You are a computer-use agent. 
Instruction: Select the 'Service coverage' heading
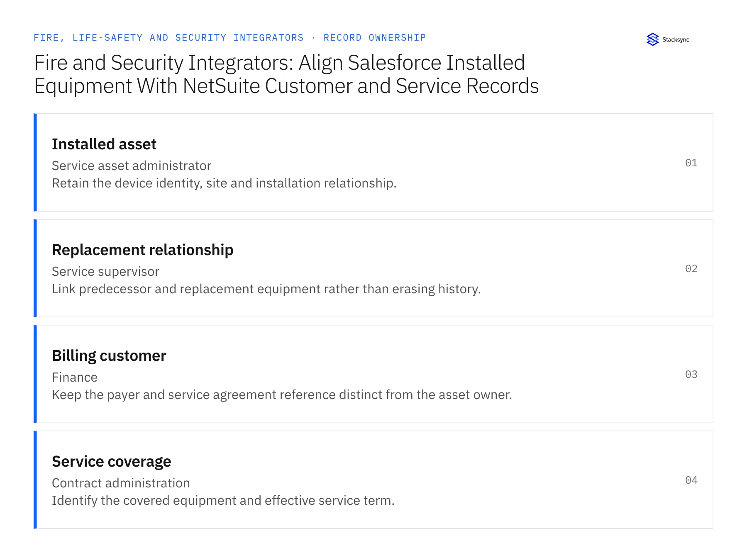pyautogui.click(x=112, y=461)
